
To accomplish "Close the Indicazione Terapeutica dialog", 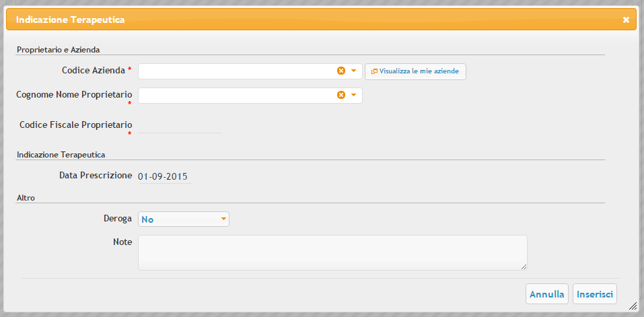I will point(626,20).
